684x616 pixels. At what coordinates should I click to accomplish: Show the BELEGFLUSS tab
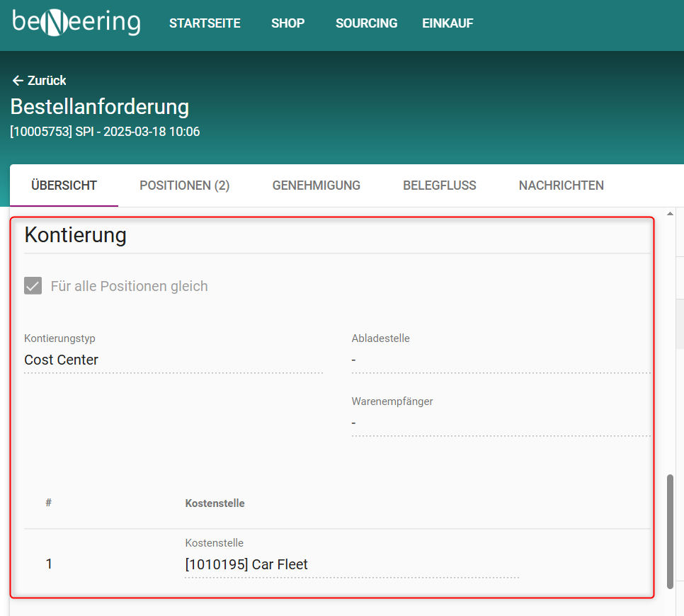(439, 186)
